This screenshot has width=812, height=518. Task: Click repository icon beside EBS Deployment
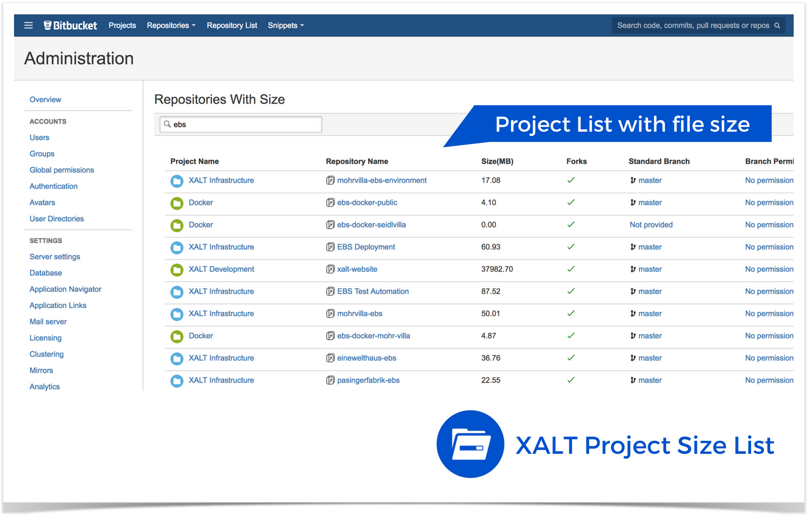pyautogui.click(x=330, y=247)
